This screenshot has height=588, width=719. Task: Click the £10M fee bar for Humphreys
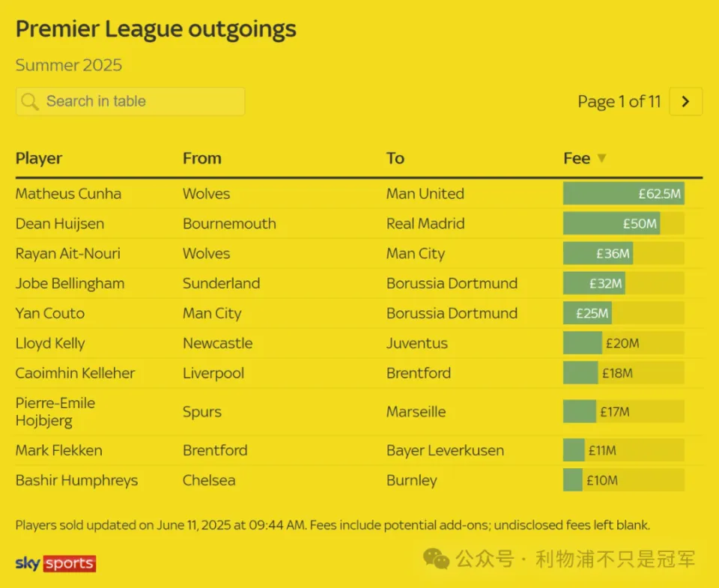tap(624, 480)
